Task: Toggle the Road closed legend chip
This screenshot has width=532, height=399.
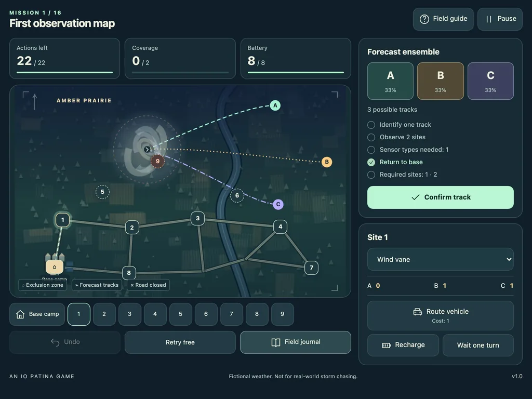Action: [x=148, y=285]
